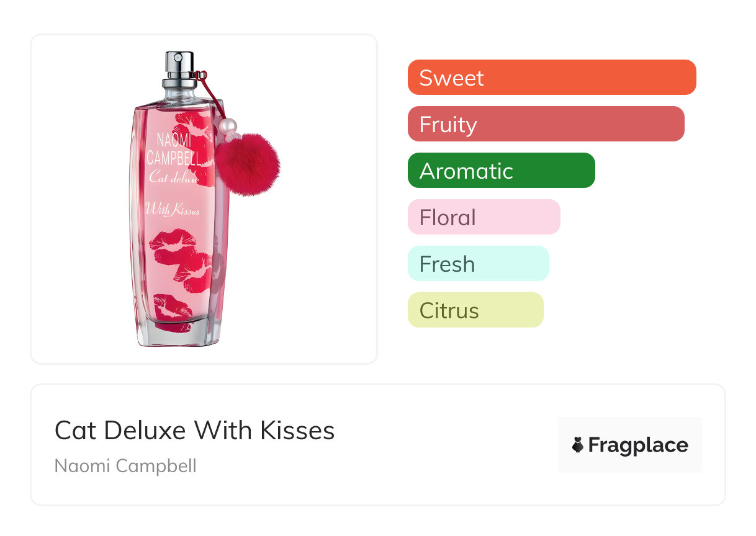Click the clear glass base of bottle

pyautogui.click(x=178, y=336)
